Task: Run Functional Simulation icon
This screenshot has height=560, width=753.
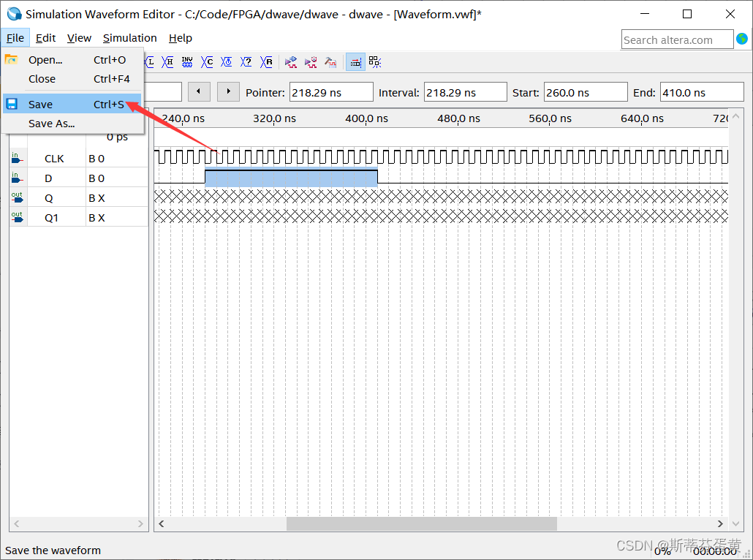Action: [x=290, y=62]
